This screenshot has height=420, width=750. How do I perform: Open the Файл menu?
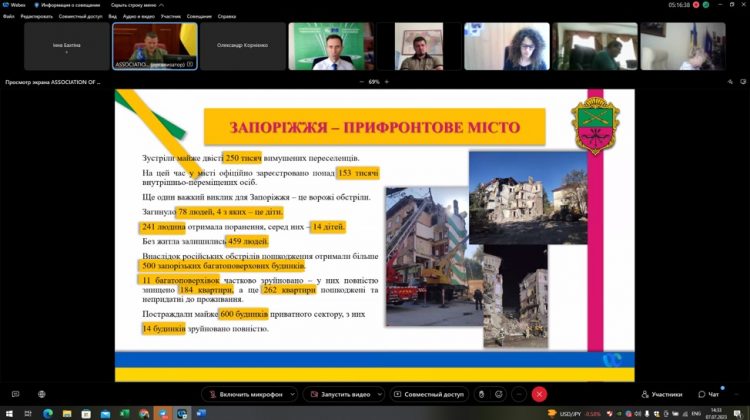pyautogui.click(x=8, y=16)
